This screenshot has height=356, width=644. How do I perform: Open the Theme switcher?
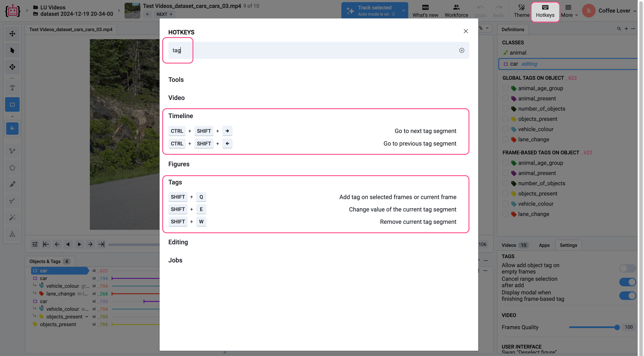click(x=522, y=11)
